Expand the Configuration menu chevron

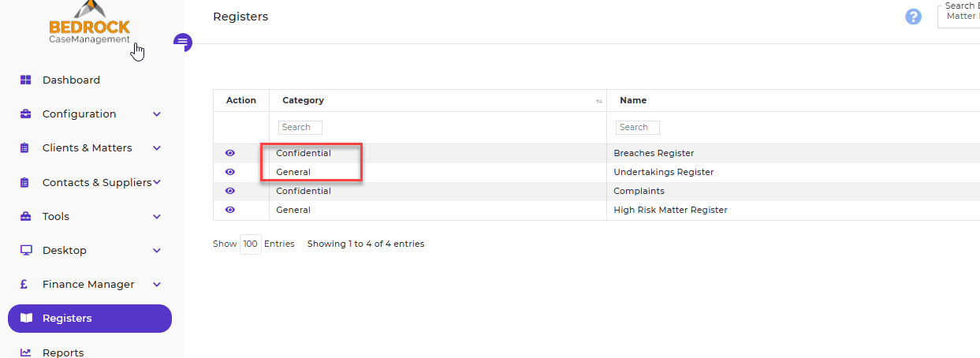[x=157, y=114]
